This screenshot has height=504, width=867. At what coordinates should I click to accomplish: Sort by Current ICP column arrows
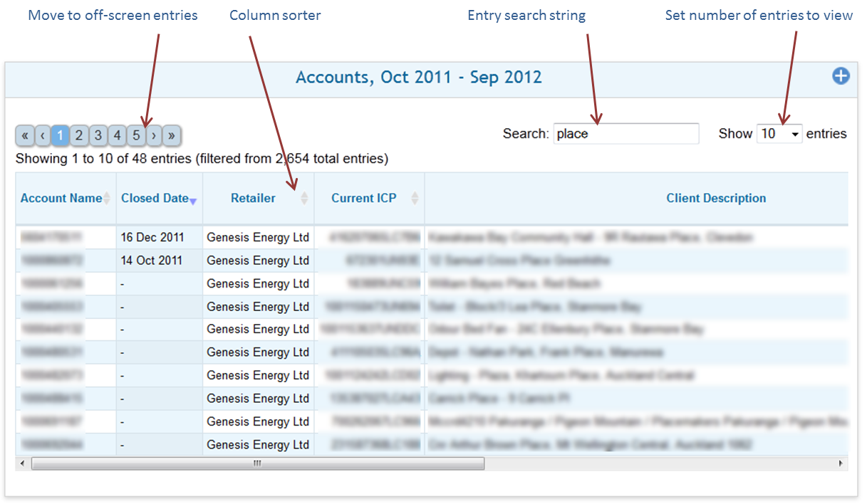(x=415, y=199)
